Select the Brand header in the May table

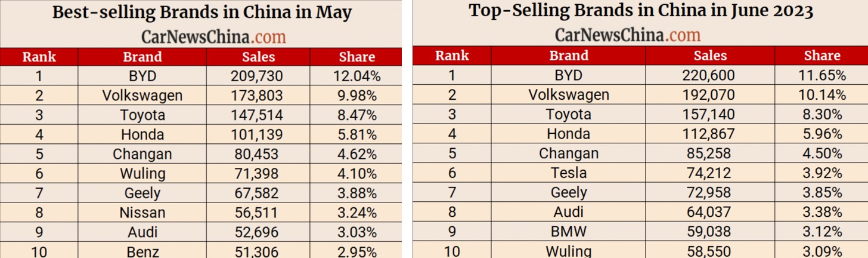[142, 57]
